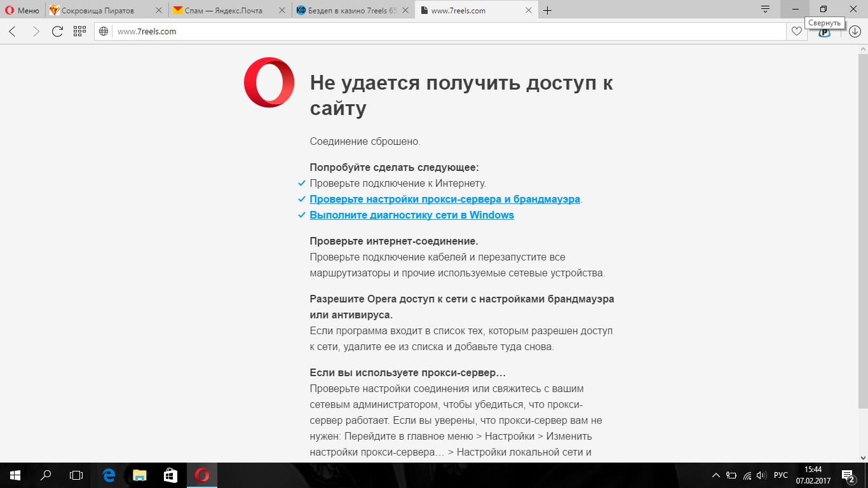This screenshot has height=488, width=868.
Task: Click the address bar with www.7reels.com
Action: coord(440,31)
